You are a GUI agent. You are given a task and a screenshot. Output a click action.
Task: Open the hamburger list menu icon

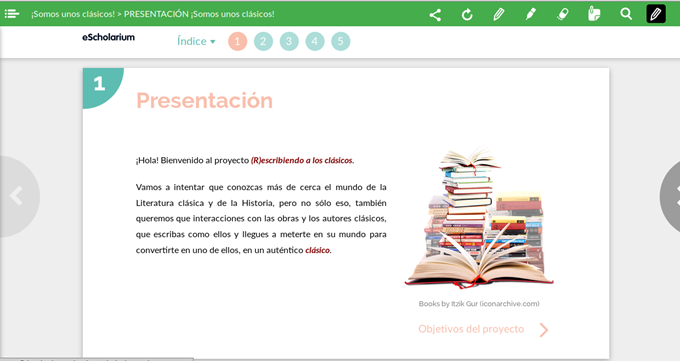[12, 14]
